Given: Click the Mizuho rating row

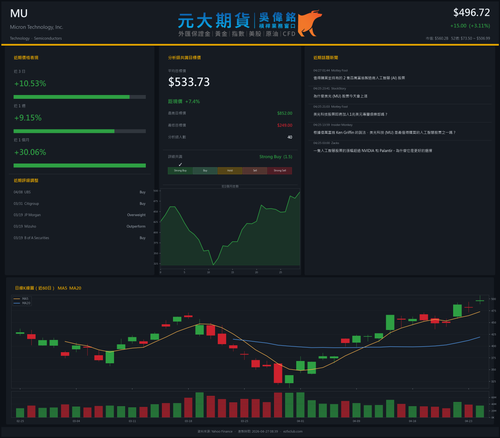Looking at the screenshot, I should (x=80, y=226).
